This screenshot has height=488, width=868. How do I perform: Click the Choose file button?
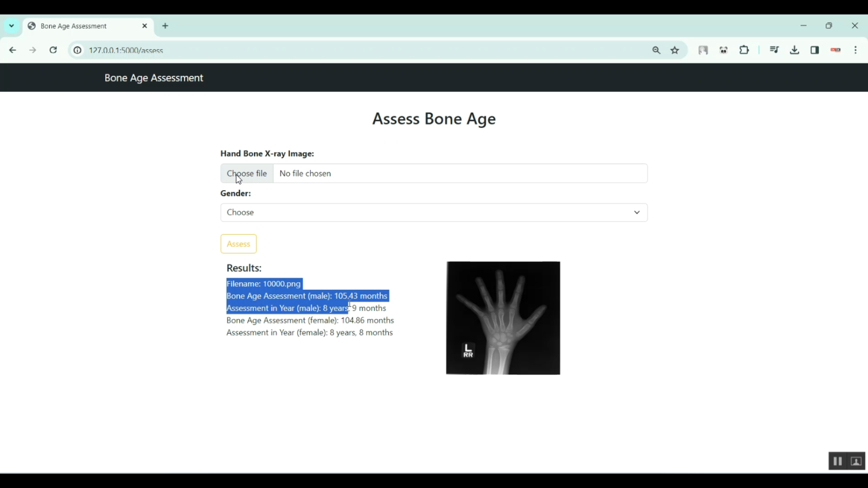pyautogui.click(x=247, y=173)
